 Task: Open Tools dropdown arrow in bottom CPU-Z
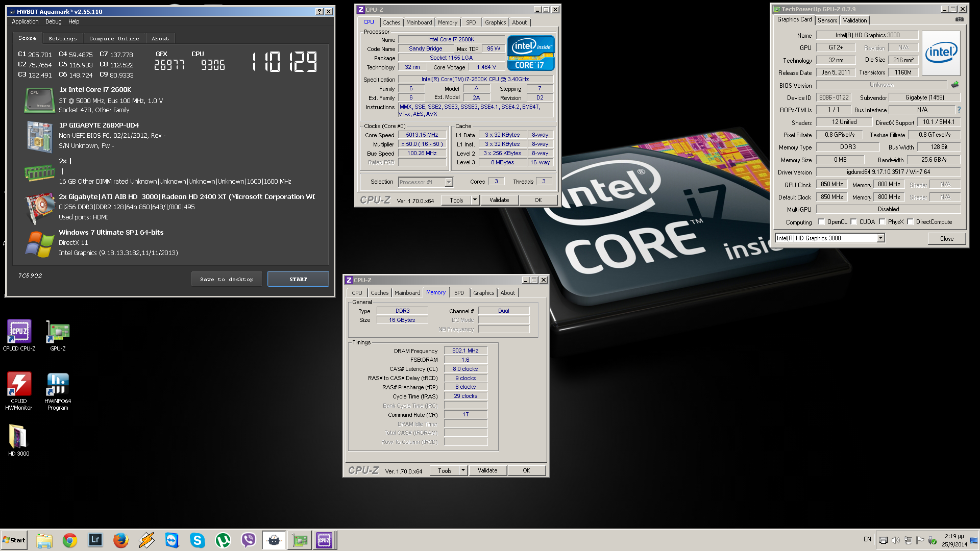[463, 470]
